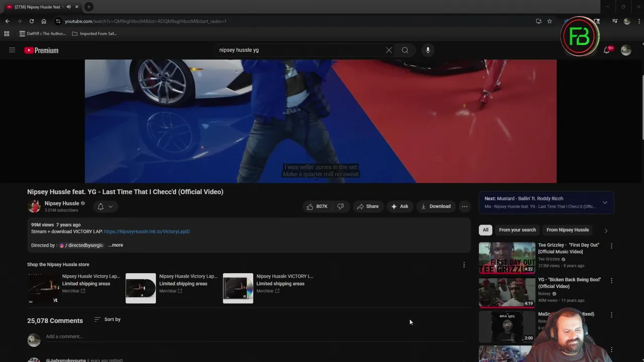Start voice search with the microphone

pyautogui.click(x=428, y=50)
